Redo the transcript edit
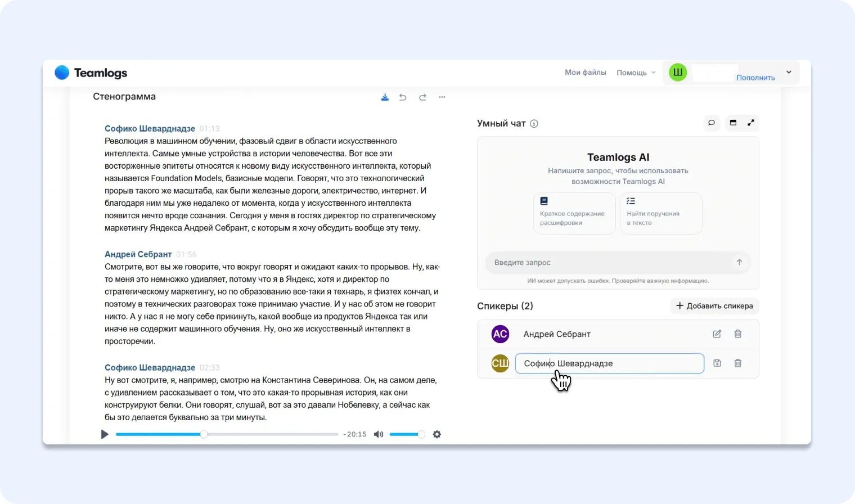 point(422,97)
